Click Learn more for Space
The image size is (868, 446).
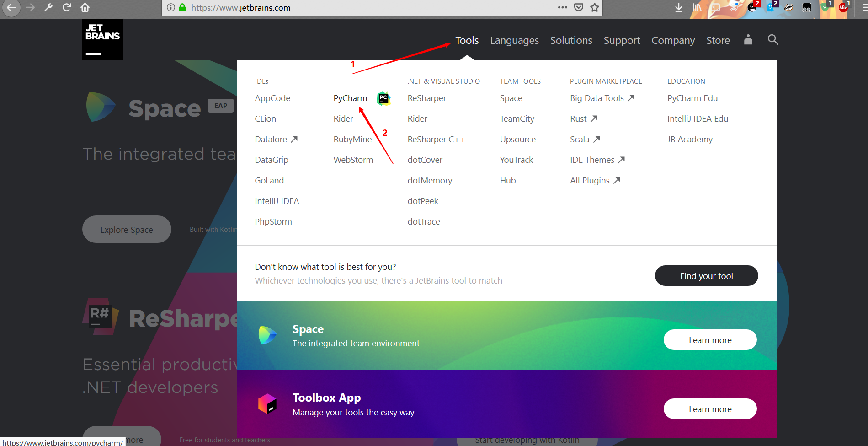(x=710, y=340)
